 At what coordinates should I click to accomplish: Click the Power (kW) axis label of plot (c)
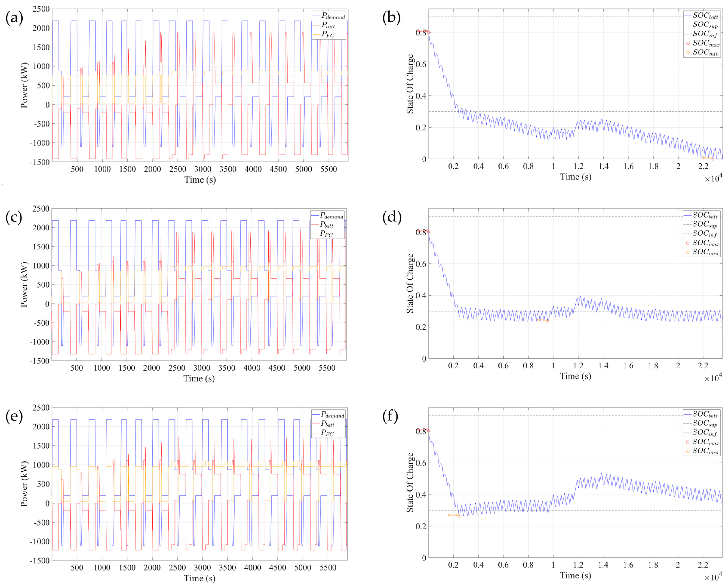pyautogui.click(x=24, y=284)
